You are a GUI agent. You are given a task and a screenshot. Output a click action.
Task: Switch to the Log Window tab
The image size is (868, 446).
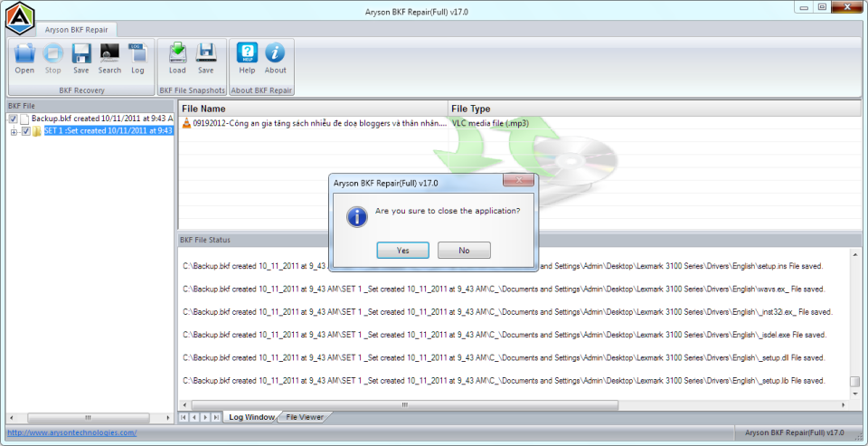click(251, 417)
